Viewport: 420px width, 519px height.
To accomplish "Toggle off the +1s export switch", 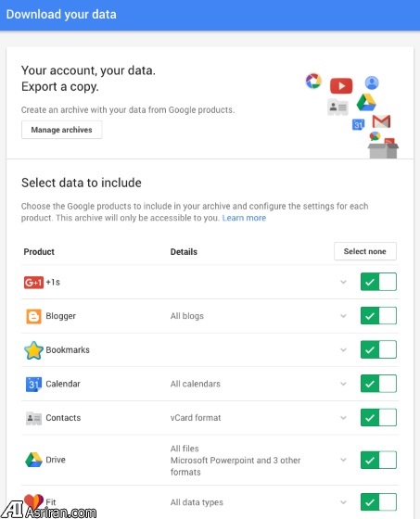I will click(378, 282).
